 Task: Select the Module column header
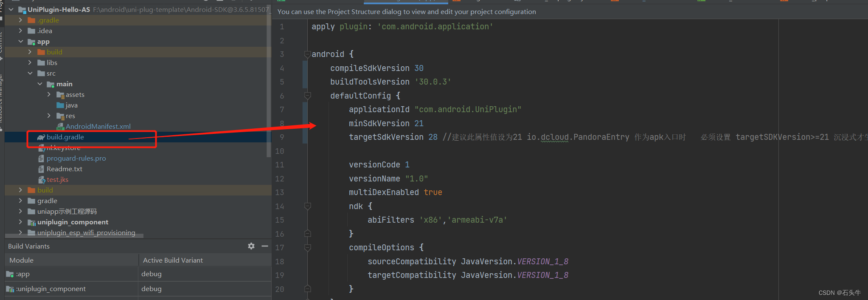(71, 260)
